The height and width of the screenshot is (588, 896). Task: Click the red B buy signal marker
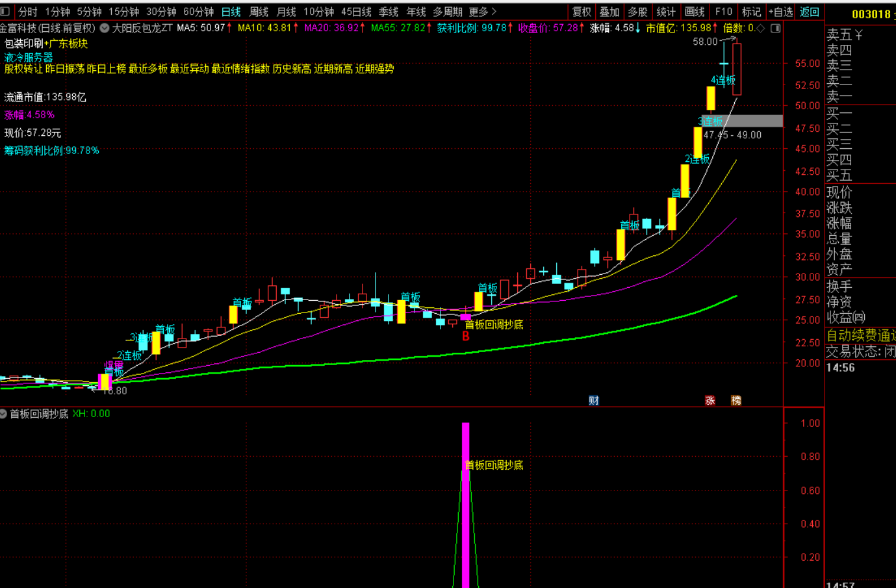(465, 337)
